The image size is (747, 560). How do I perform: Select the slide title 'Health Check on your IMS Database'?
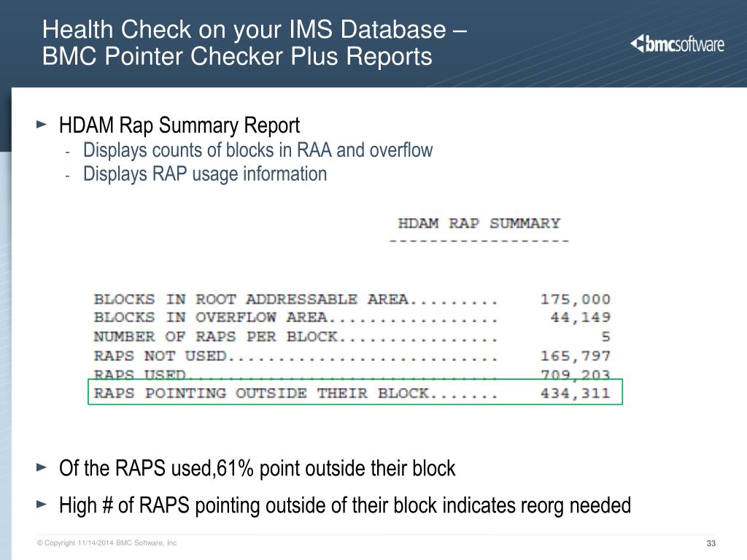click(244, 29)
